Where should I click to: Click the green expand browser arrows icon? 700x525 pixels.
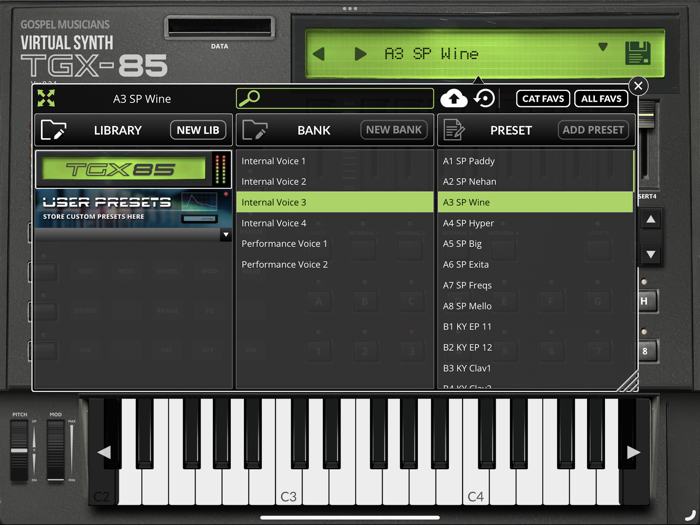point(46,98)
